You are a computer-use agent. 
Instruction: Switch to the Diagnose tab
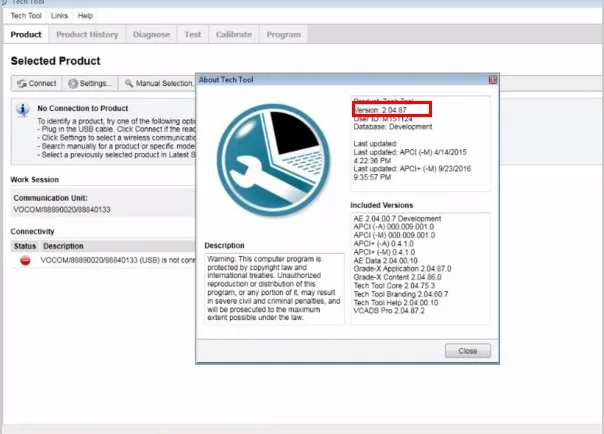(x=151, y=35)
